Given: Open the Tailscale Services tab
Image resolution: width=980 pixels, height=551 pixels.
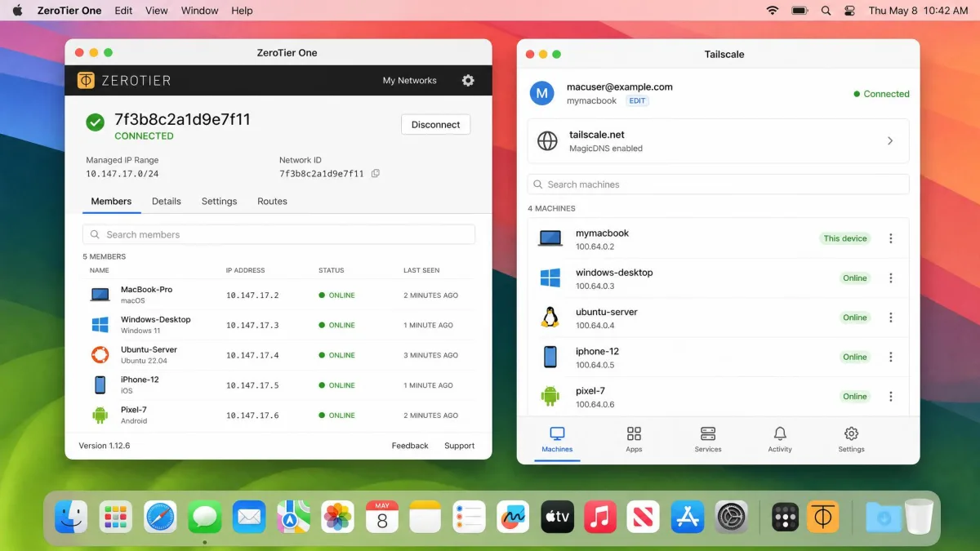Looking at the screenshot, I should click(x=708, y=439).
